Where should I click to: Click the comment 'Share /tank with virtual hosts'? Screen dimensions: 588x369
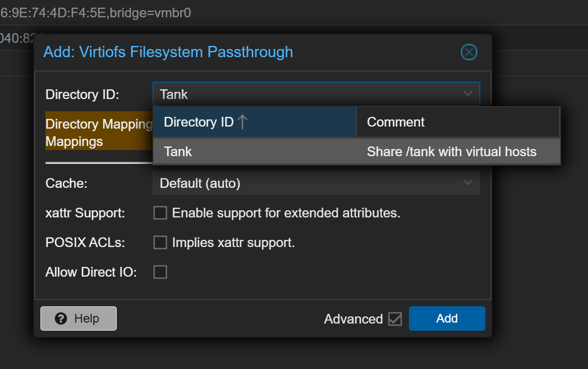click(x=451, y=152)
